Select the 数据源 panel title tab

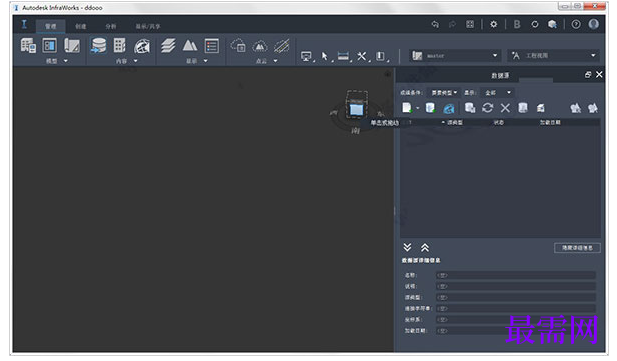tap(500, 76)
